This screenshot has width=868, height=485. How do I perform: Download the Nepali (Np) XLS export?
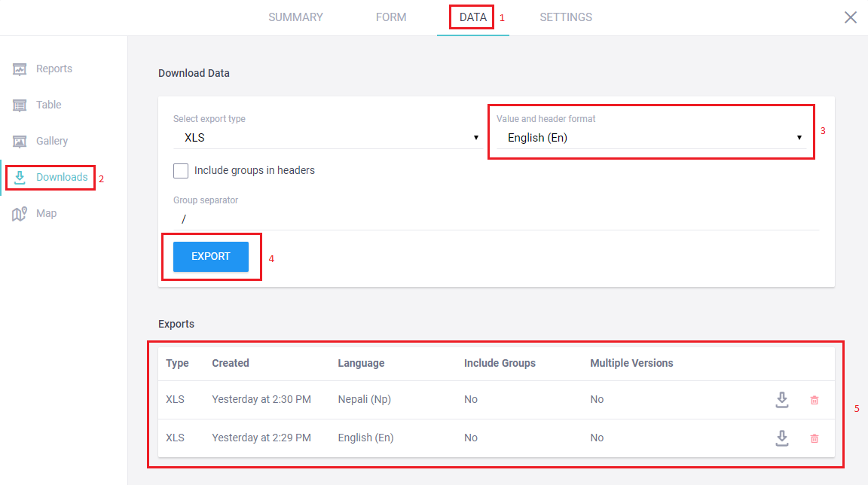pos(782,400)
